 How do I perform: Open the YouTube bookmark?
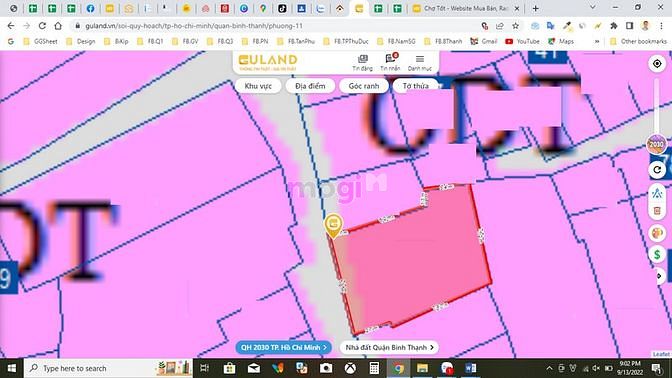(x=522, y=42)
